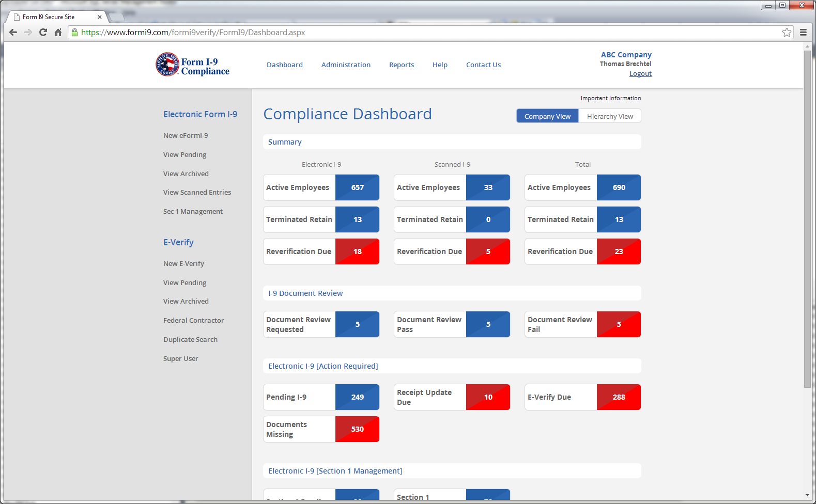Click the ABC Company name
The width and height of the screenshot is (816, 504).
coord(626,55)
